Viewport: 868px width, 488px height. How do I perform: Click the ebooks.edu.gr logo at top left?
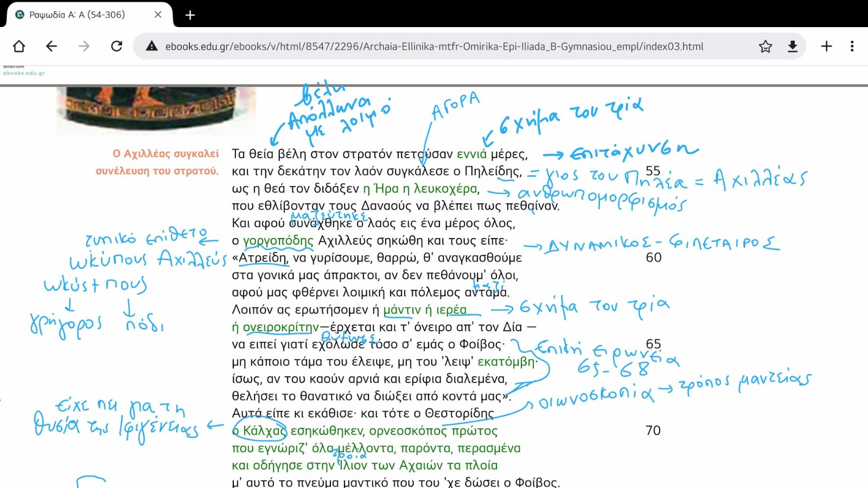coord(24,70)
